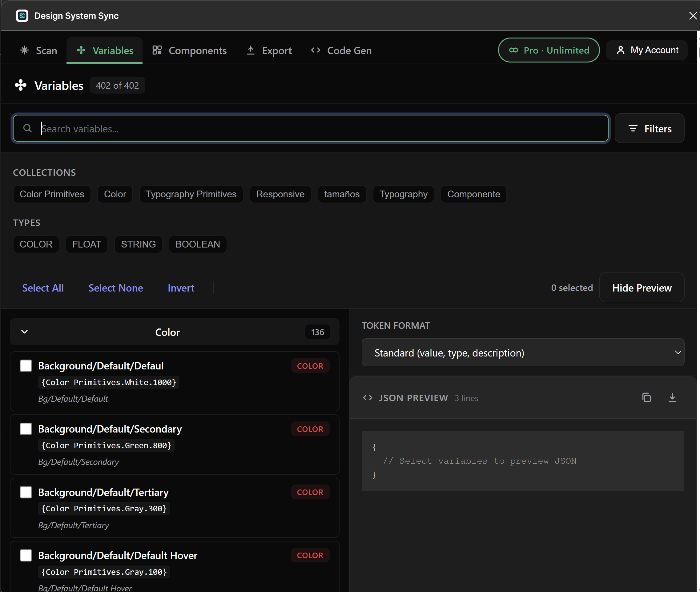Click COLOR tag on Background/Default/Default Hover
This screenshot has width=700, height=592.
[310, 555]
